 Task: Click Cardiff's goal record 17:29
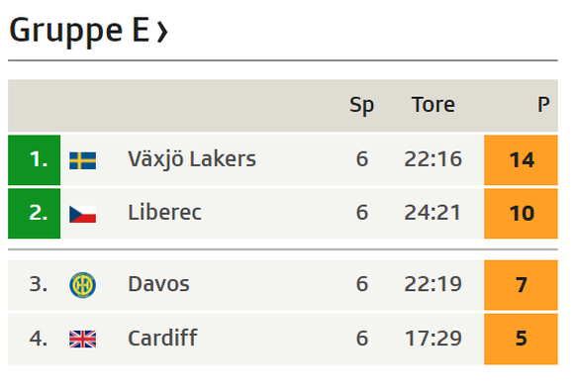(x=433, y=339)
